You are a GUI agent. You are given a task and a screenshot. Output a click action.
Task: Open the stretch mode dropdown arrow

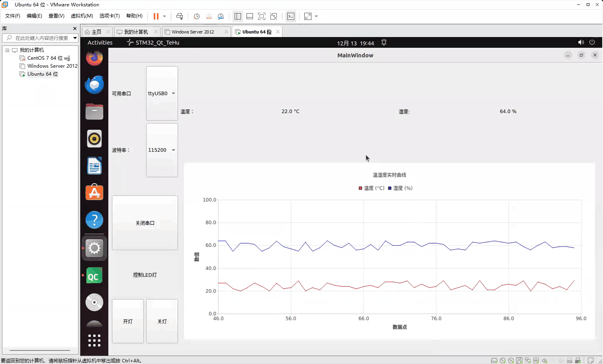(316, 16)
